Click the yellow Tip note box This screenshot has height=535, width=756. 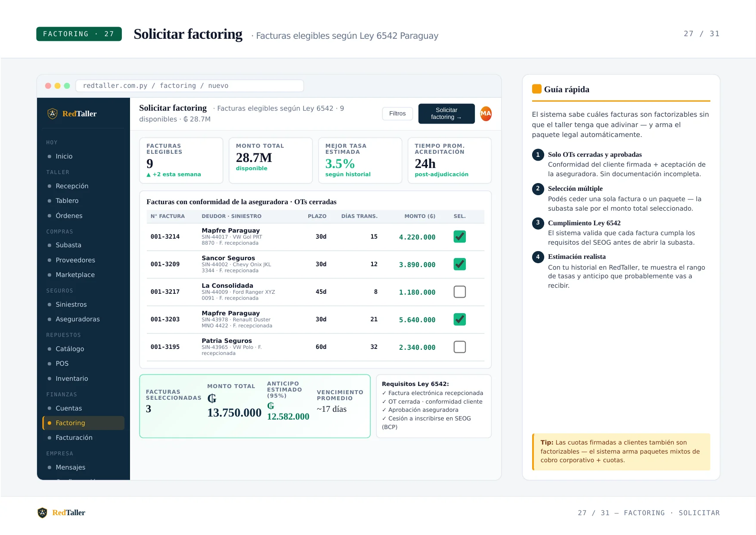tap(621, 451)
